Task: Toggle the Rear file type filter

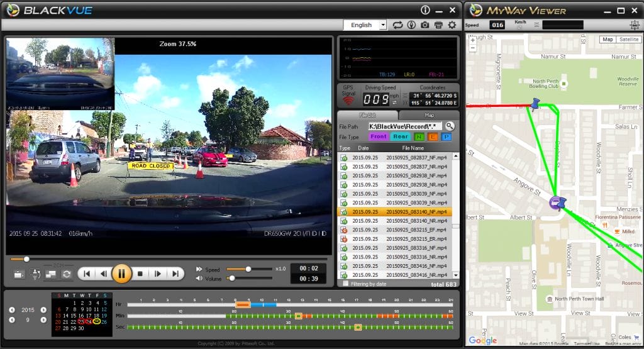Action: click(x=401, y=136)
